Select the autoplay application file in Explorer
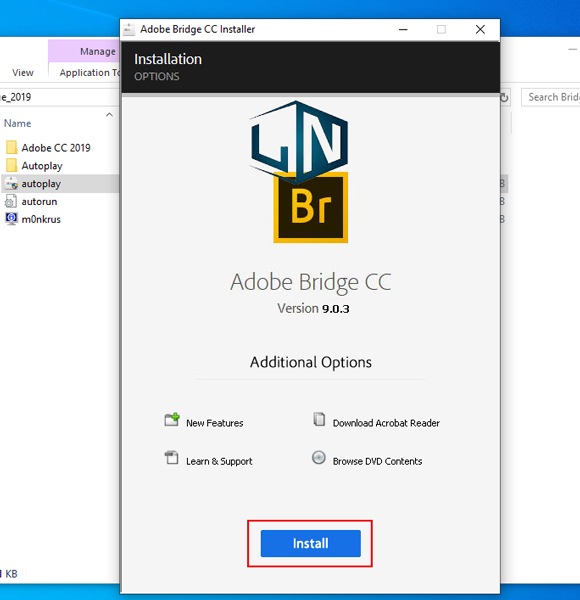Screen dimensions: 580x600 [41, 184]
